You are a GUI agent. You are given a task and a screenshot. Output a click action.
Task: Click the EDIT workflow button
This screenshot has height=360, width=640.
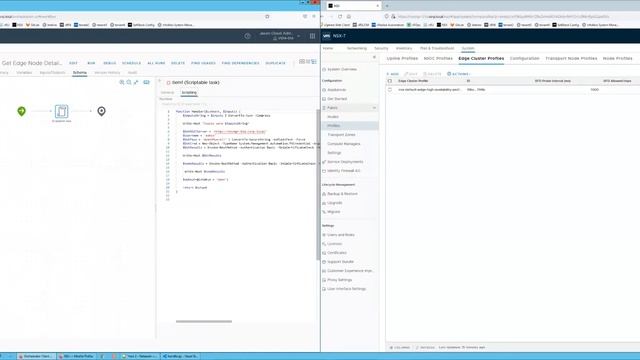[x=73, y=63]
